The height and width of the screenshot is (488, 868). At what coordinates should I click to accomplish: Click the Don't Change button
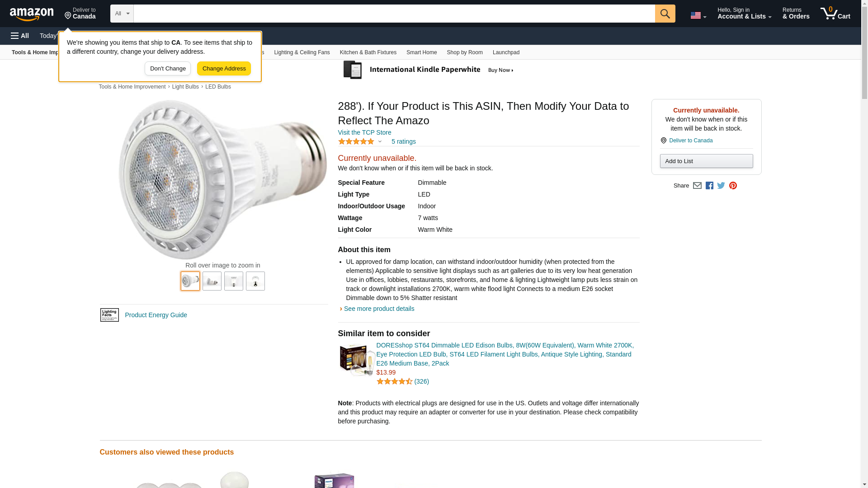168,69
